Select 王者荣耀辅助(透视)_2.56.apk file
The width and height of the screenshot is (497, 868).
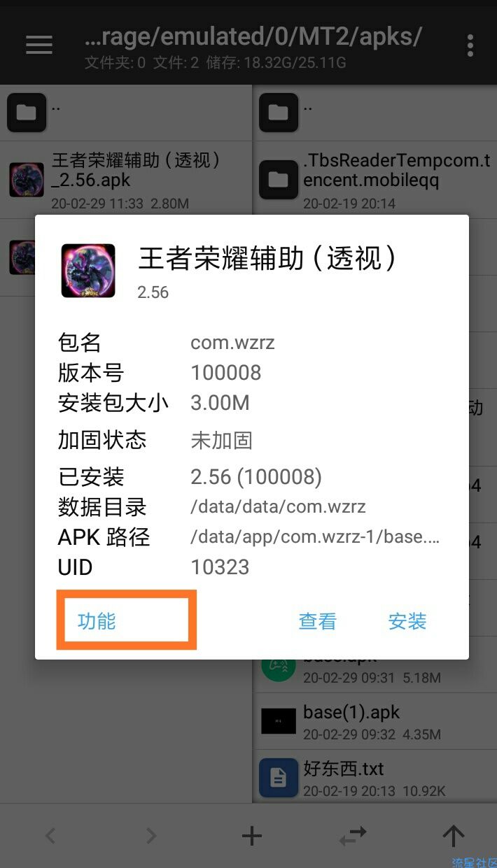coord(126,180)
